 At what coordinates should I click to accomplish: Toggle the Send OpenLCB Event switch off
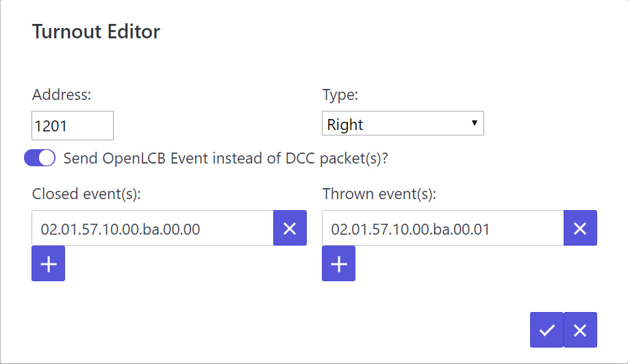pos(40,158)
